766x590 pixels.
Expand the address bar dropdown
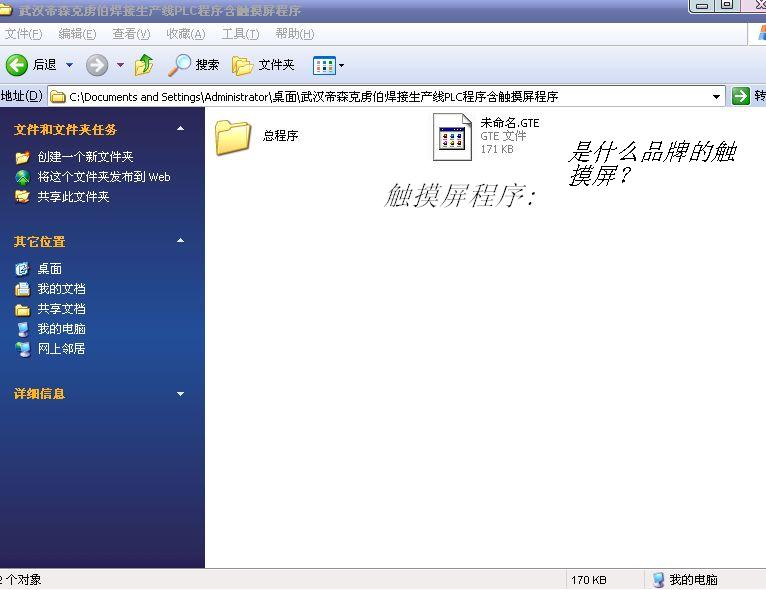point(716,96)
